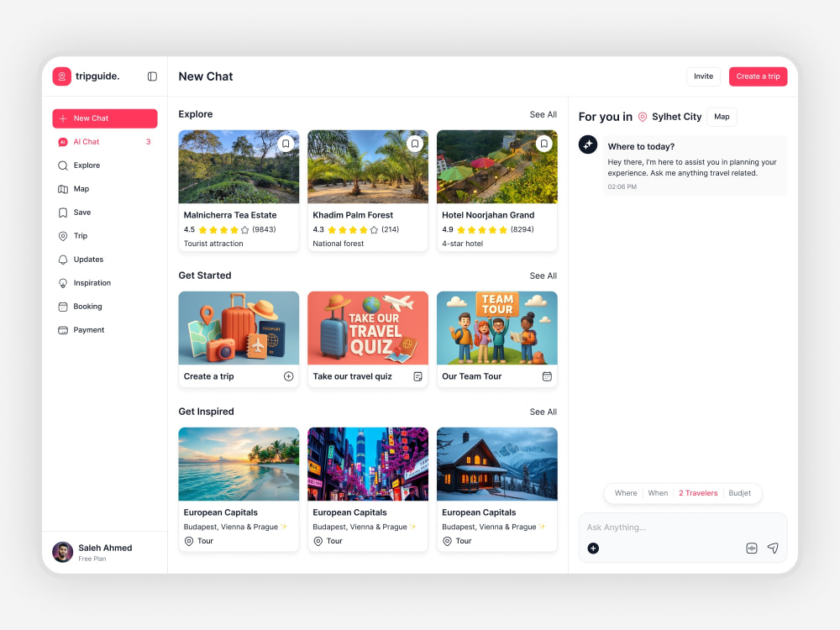Change location via Sylhet City pin icon
The height and width of the screenshot is (630, 840).
(x=643, y=117)
